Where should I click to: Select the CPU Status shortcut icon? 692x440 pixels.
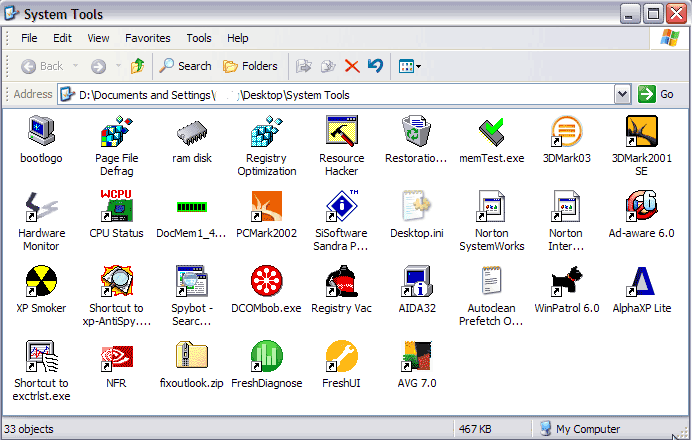pyautogui.click(x=117, y=206)
